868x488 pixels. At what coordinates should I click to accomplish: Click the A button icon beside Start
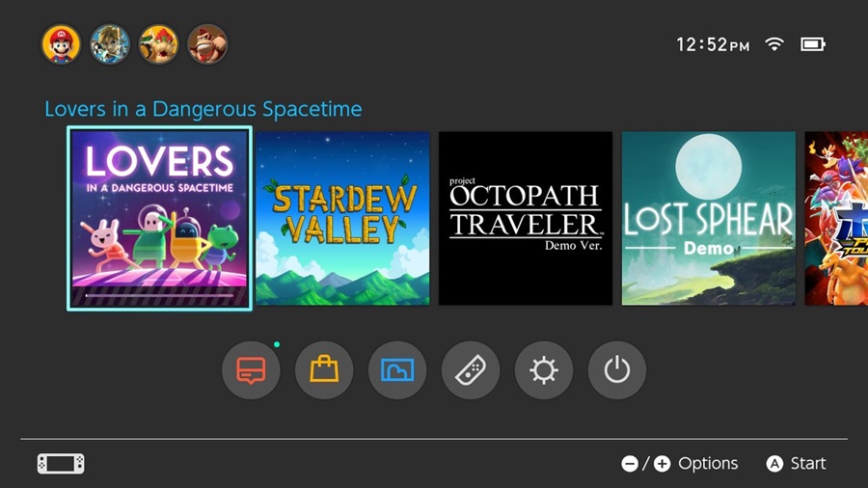[774, 464]
